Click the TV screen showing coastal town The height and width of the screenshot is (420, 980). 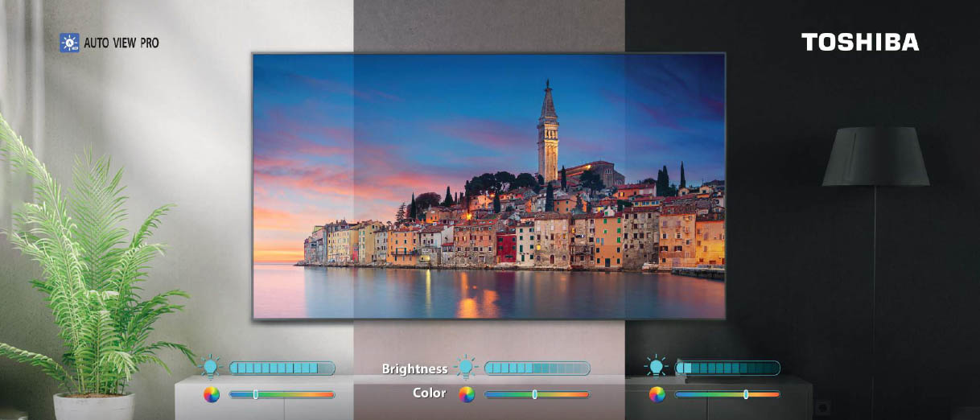tap(489, 187)
